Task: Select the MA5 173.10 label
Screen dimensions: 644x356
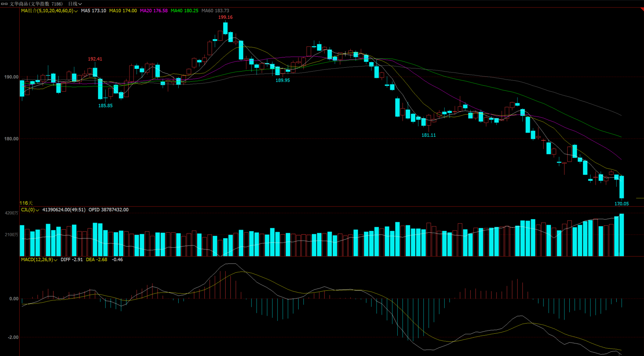Action: [x=93, y=11]
